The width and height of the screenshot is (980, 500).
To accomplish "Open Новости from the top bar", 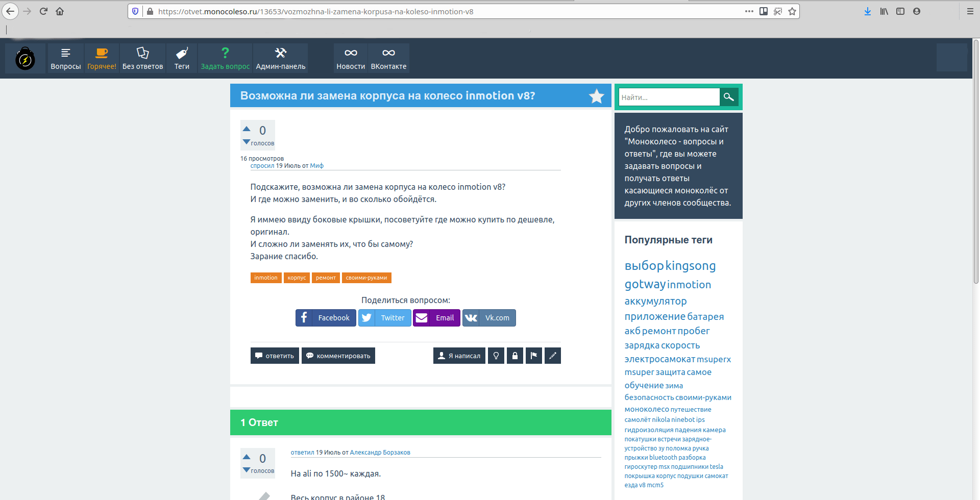I will click(350, 58).
